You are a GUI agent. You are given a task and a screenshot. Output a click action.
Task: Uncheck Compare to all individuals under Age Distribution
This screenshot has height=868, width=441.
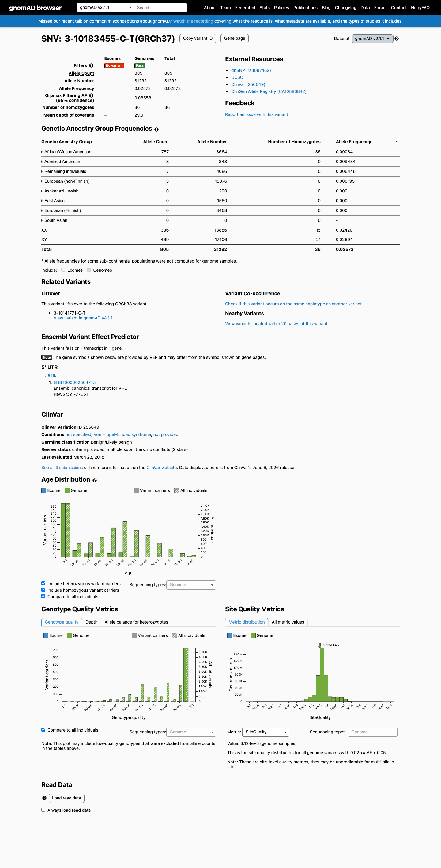pos(43,596)
